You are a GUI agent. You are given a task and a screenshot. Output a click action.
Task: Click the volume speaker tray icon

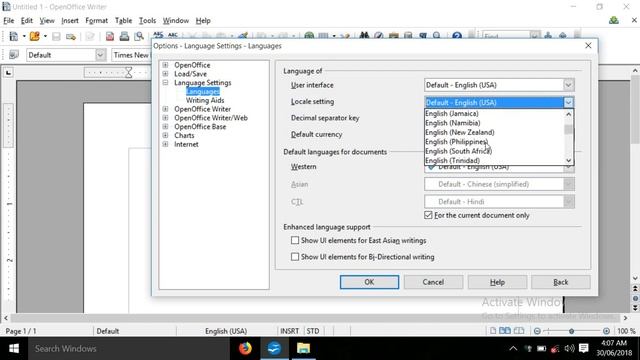569,348
